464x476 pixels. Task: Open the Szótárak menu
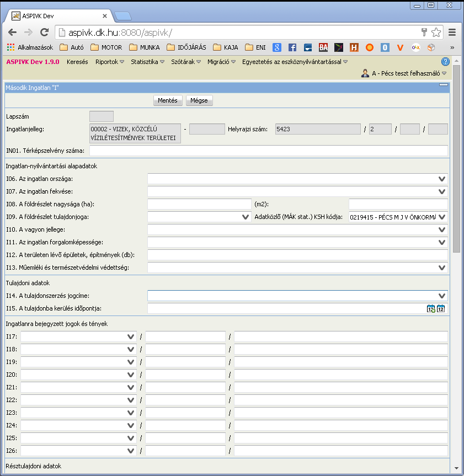coord(186,62)
